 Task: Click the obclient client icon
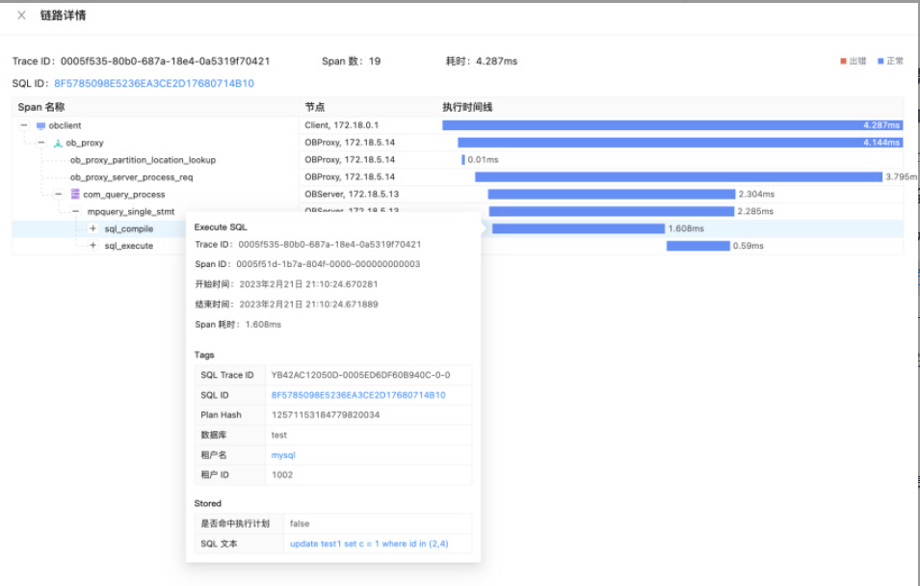[x=40, y=126]
